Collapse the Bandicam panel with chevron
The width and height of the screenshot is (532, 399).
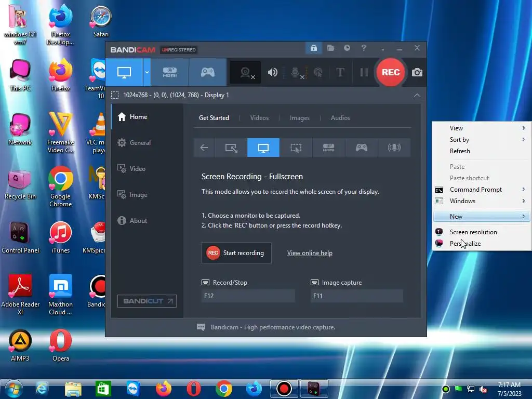(417, 96)
